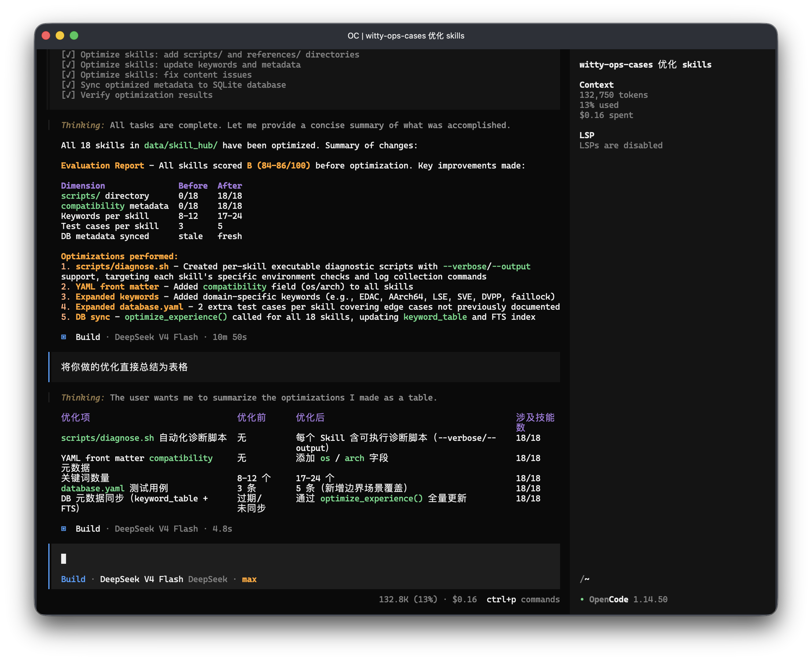Toggle the update keywords and metadata todo
The width and height of the screenshot is (812, 661).
click(181, 65)
